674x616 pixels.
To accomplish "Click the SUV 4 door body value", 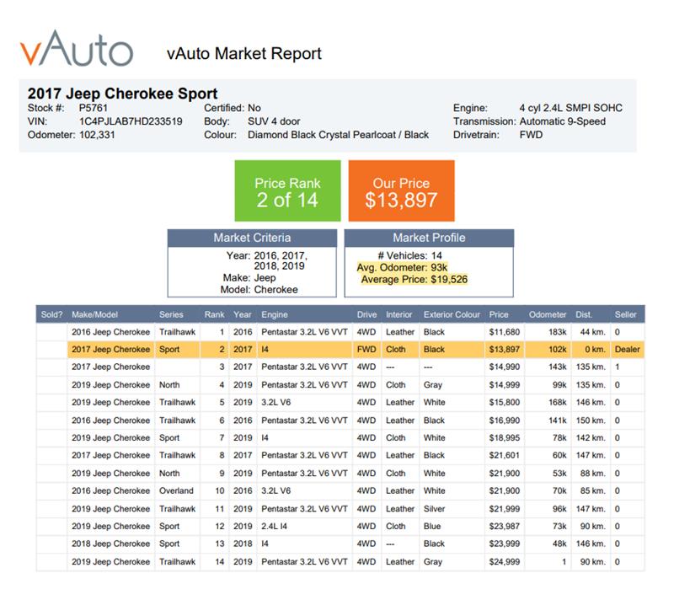I will tap(274, 121).
